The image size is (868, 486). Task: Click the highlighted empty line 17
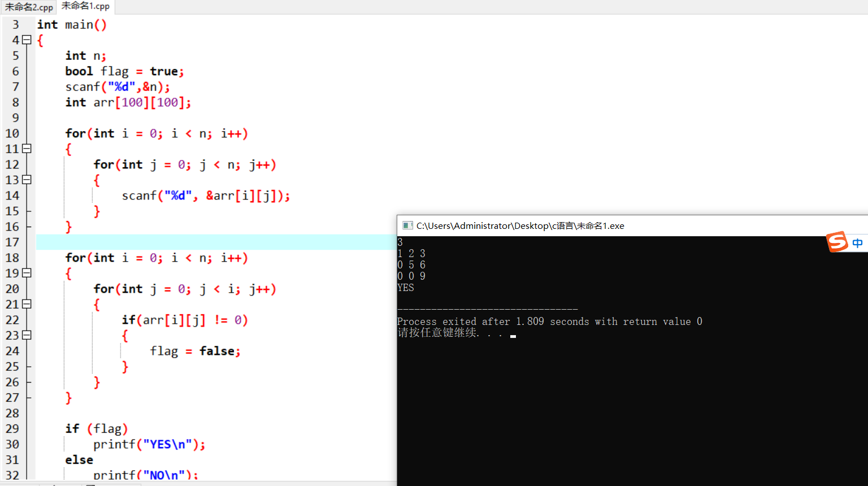(216, 242)
